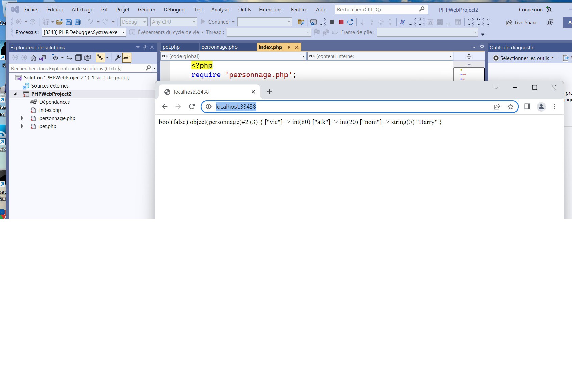Restart the debugging session
The width and height of the screenshot is (572, 392).
[350, 22]
